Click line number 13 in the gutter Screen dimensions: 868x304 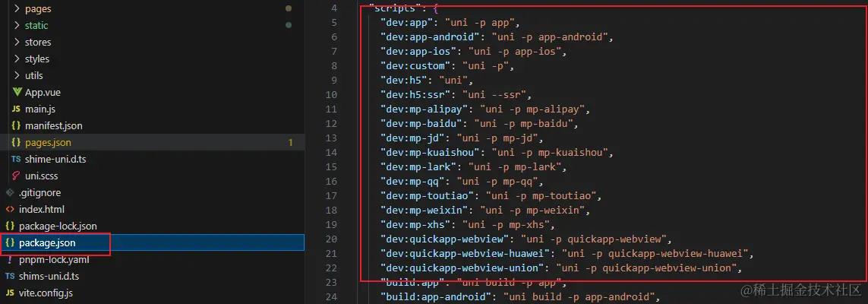pos(332,138)
